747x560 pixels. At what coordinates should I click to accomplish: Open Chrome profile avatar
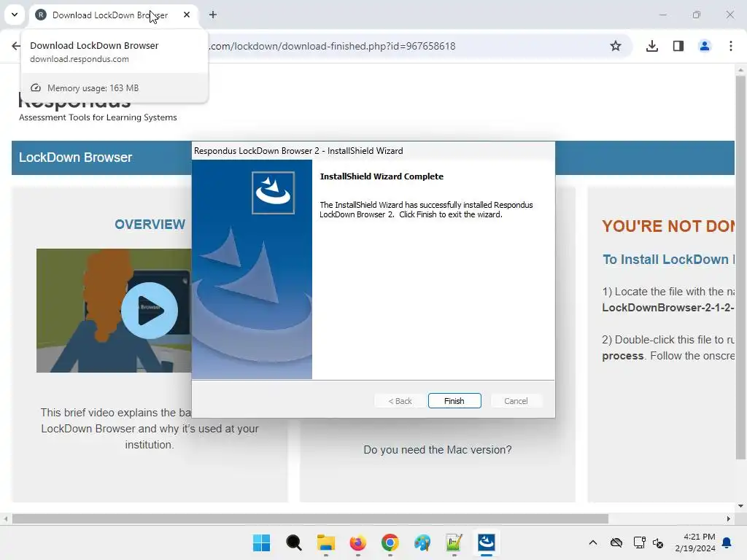point(705,46)
